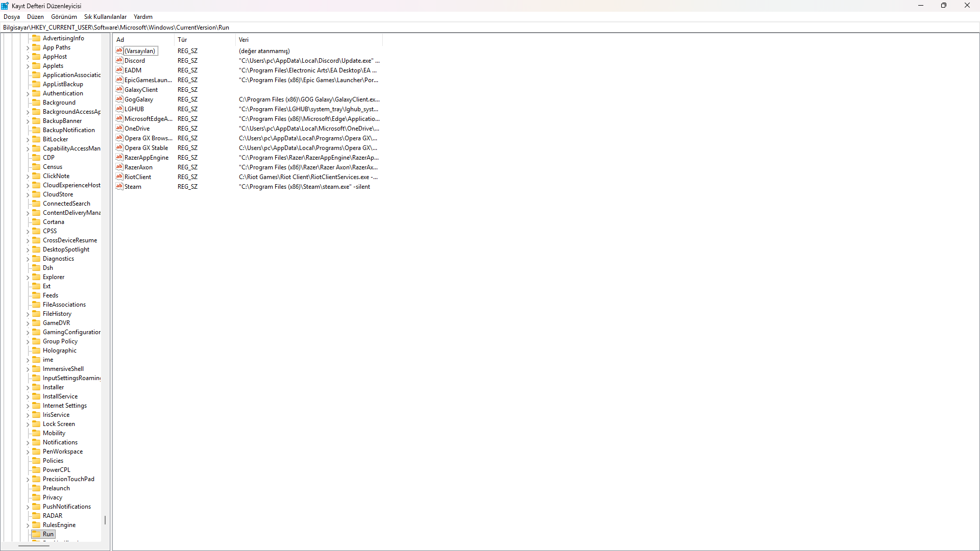Select the Discord value's string icon
Screen dimensions: 980x551
pyautogui.click(x=119, y=60)
